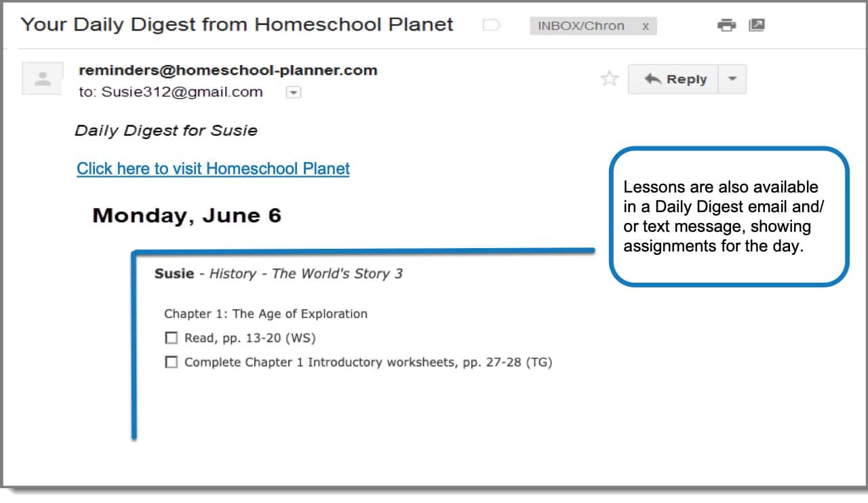
Task: Click Susie - History - The World's Story 3 title
Action: click(x=278, y=274)
